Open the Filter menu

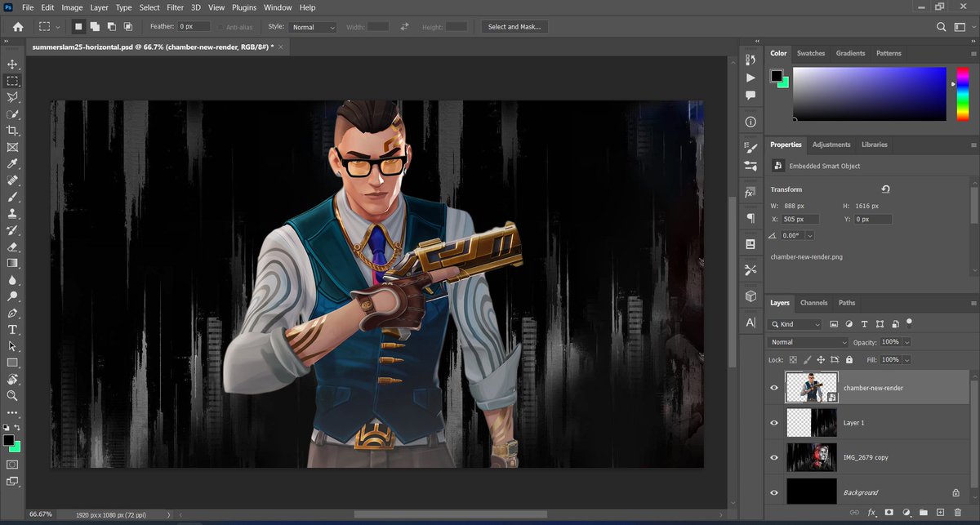(175, 7)
